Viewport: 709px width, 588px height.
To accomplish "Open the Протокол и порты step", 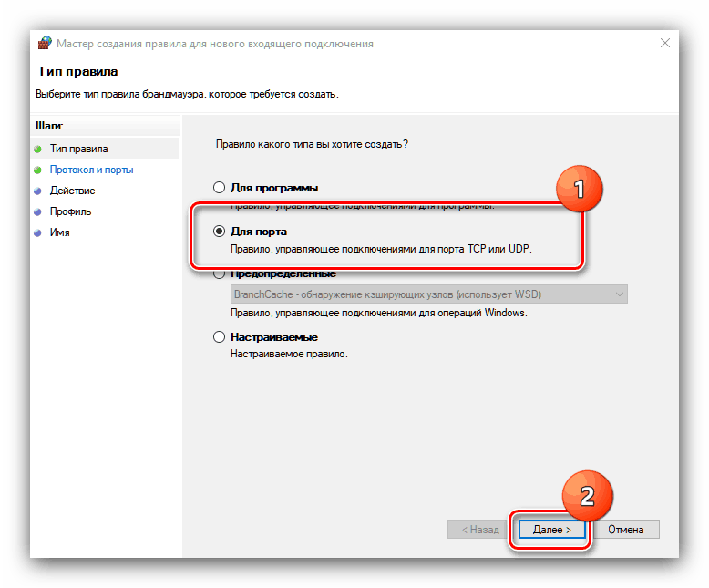I will [91, 170].
